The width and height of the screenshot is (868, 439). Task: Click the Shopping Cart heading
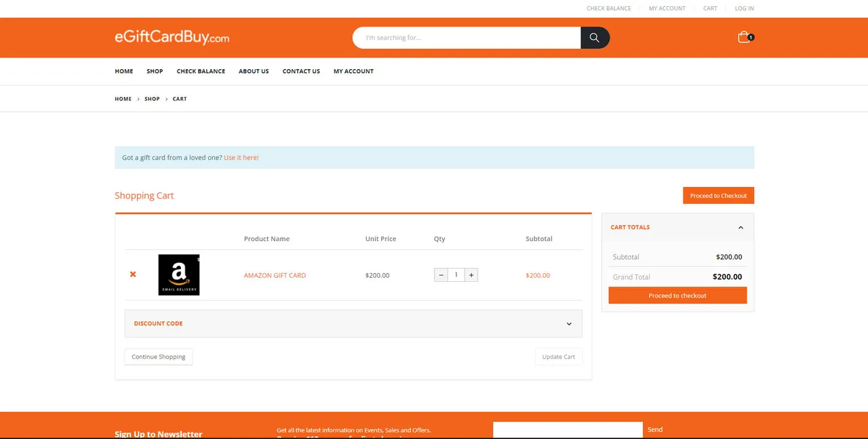(144, 195)
